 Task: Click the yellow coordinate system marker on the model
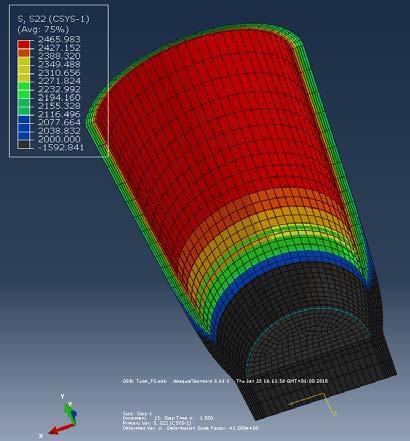point(313,404)
